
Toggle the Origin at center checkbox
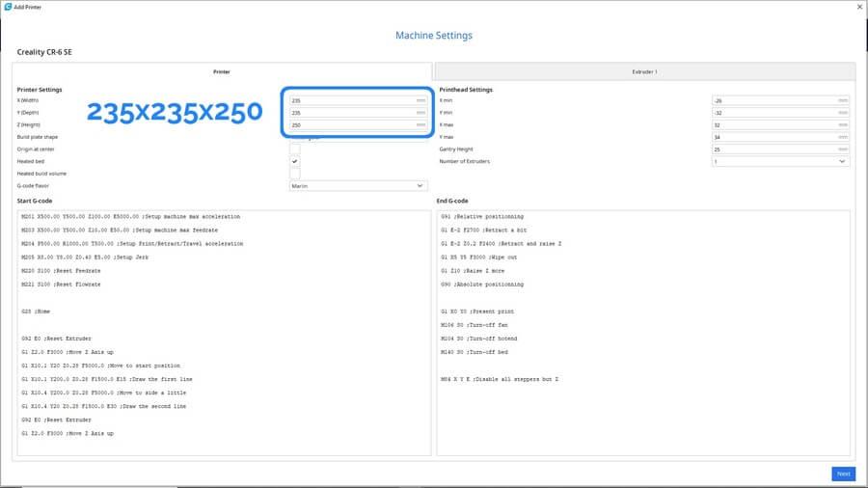click(295, 149)
